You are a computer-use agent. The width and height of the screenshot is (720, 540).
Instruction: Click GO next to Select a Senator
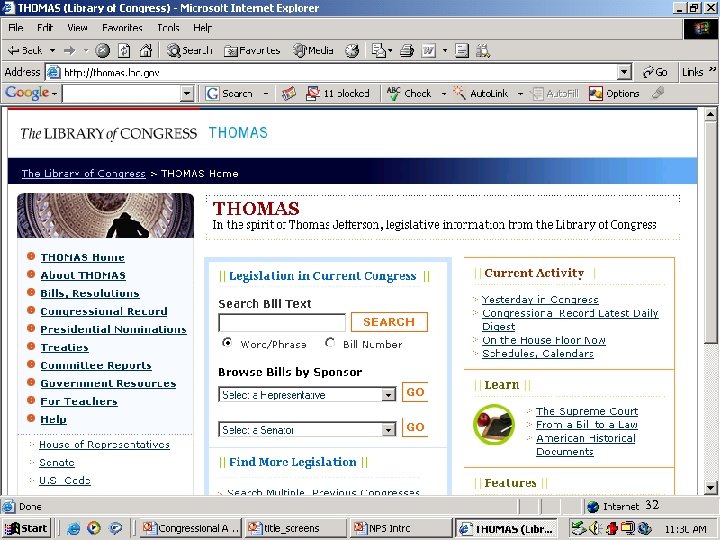pyautogui.click(x=415, y=427)
